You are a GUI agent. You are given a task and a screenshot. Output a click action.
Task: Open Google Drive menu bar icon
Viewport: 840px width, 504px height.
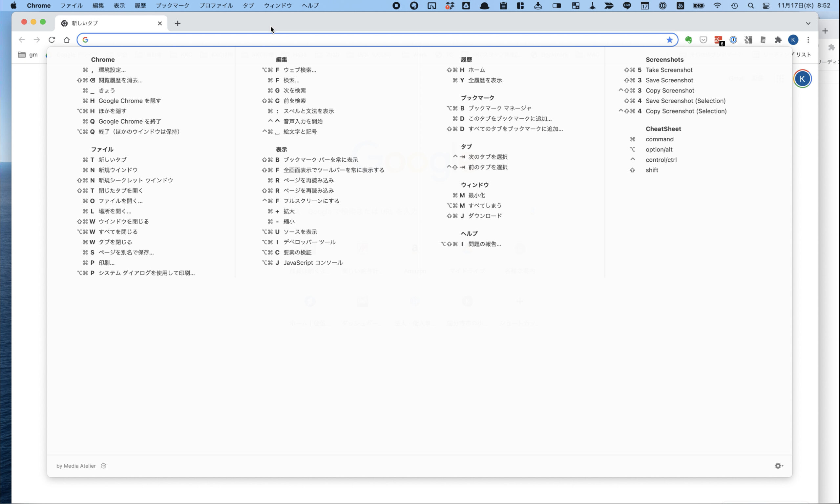pos(466,6)
